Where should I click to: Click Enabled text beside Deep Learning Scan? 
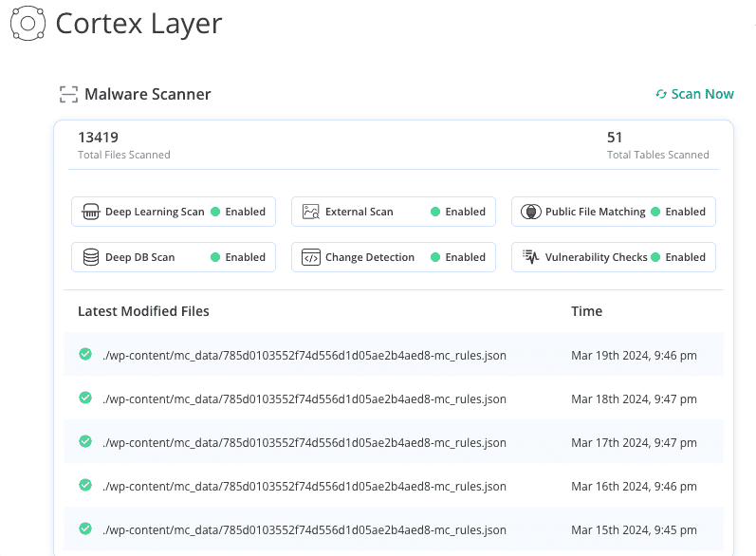tap(246, 212)
